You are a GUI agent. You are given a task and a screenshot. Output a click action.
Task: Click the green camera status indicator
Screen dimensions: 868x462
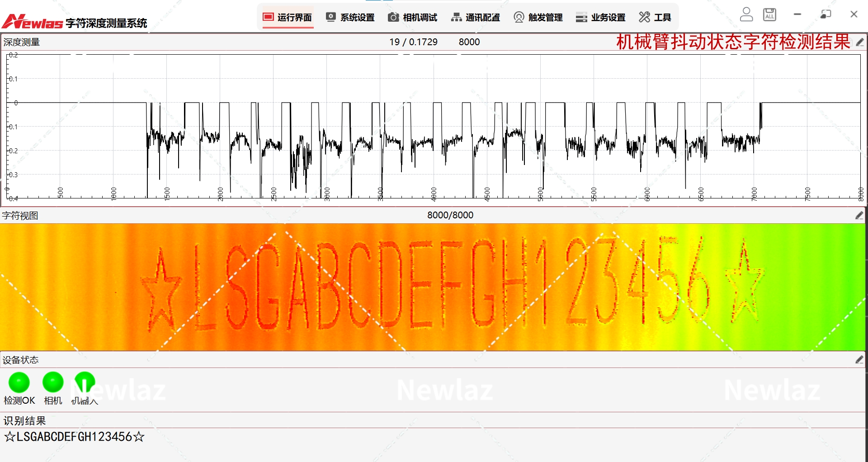click(x=53, y=382)
